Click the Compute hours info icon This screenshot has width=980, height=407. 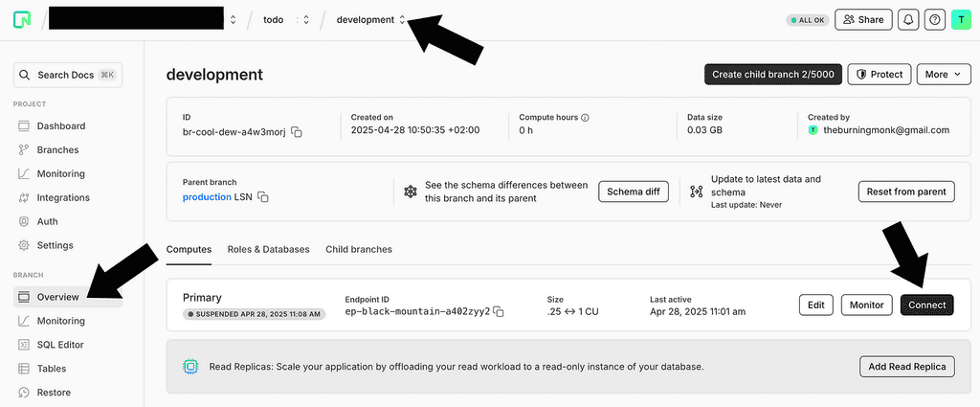coord(585,118)
